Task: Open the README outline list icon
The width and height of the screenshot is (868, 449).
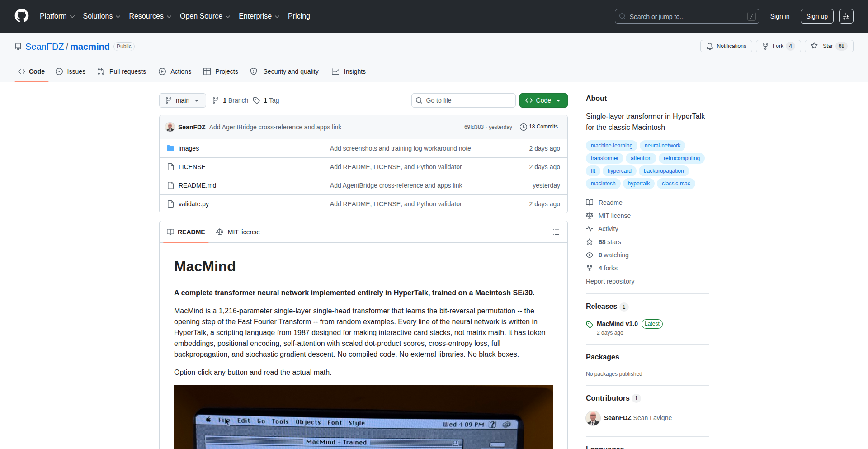Action: click(x=556, y=232)
